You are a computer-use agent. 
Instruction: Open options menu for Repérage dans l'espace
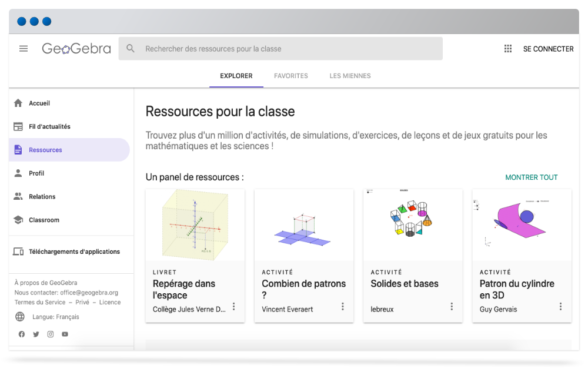233,306
